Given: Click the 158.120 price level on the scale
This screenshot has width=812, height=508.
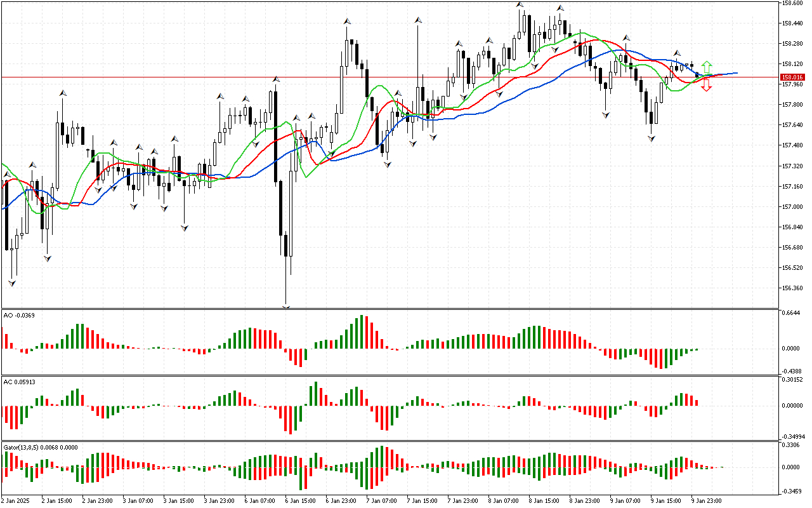Looking at the screenshot, I should point(794,64).
